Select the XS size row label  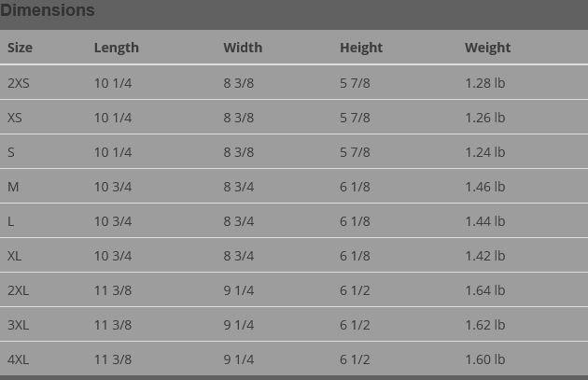[x=15, y=118]
